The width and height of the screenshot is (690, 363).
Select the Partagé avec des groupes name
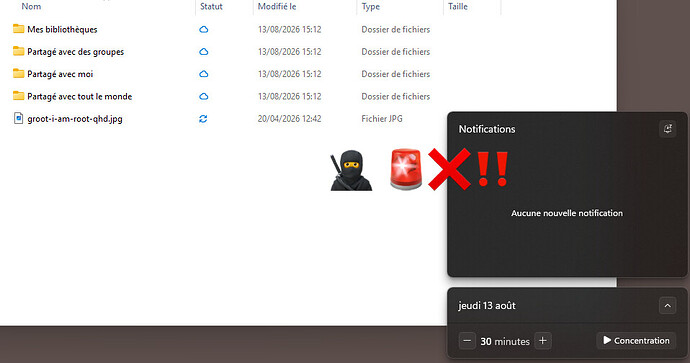point(76,52)
